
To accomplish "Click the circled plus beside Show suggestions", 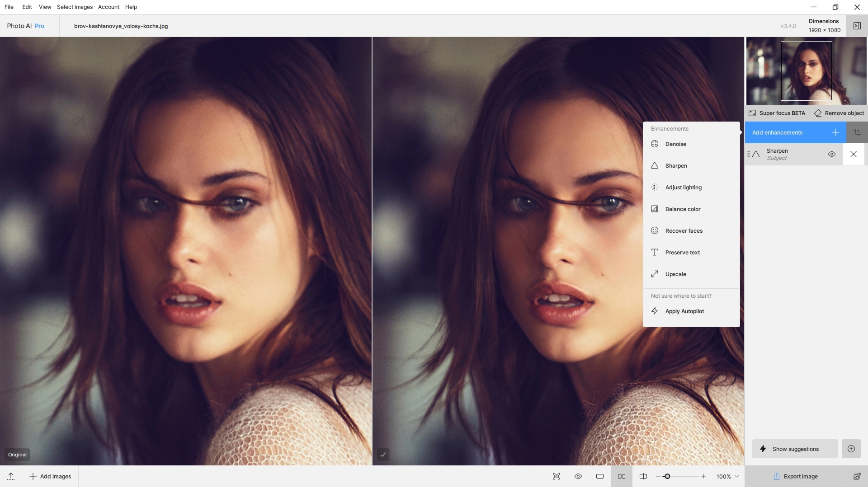I will point(851,449).
